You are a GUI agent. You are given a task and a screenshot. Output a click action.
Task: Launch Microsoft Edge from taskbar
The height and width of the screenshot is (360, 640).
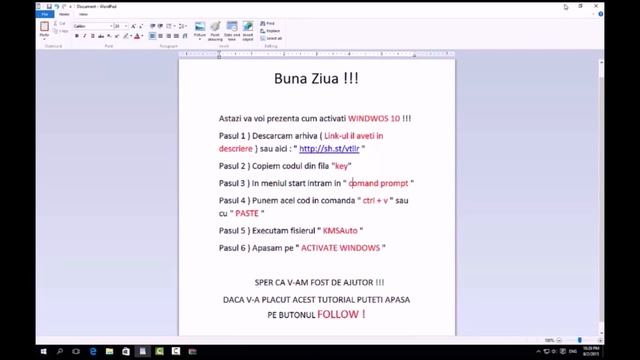tap(93, 351)
